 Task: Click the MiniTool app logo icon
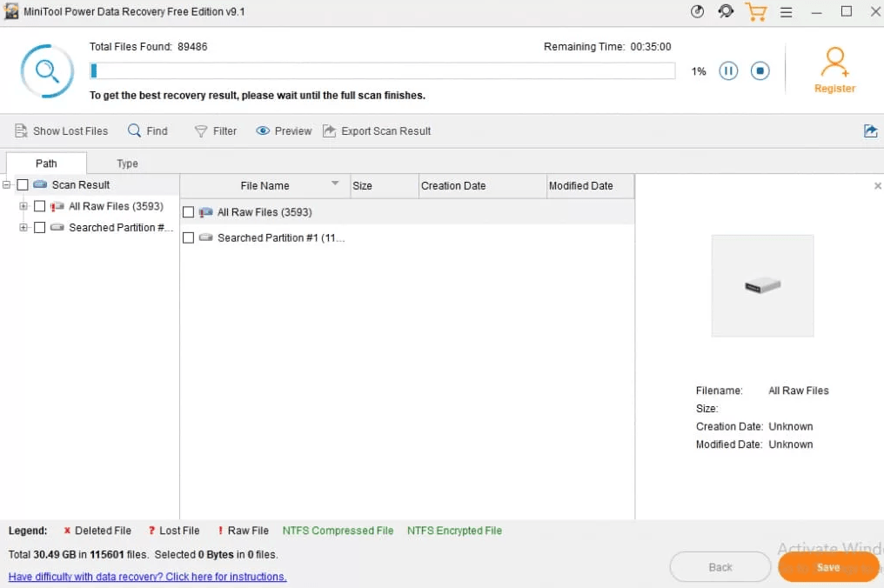coord(10,11)
